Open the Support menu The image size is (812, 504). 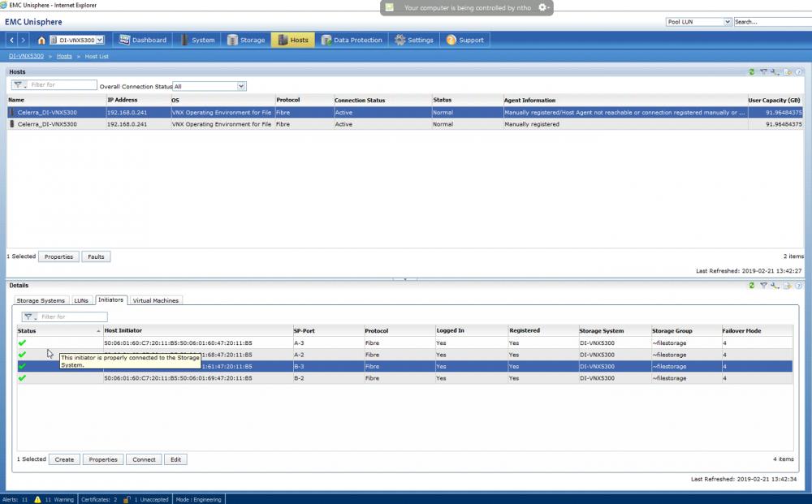(465, 40)
